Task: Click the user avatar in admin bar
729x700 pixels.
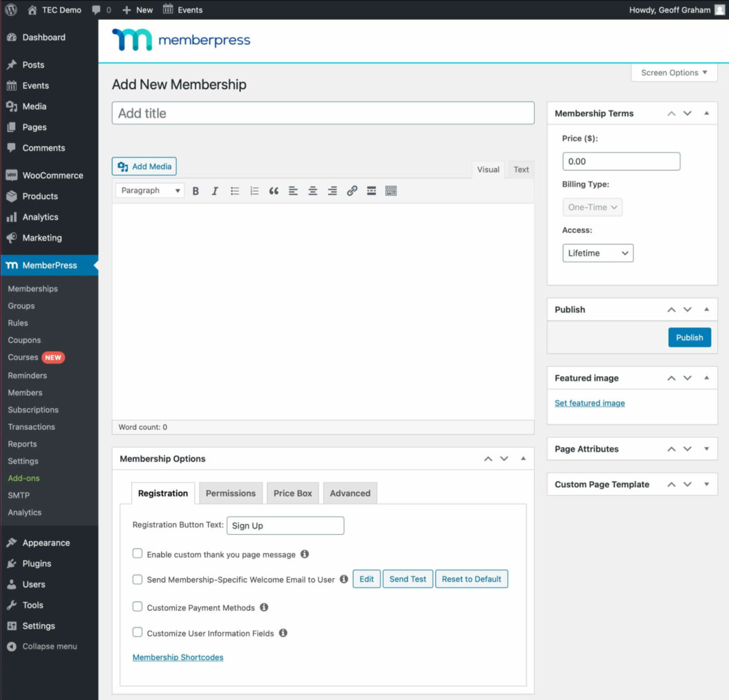Action: [720, 10]
